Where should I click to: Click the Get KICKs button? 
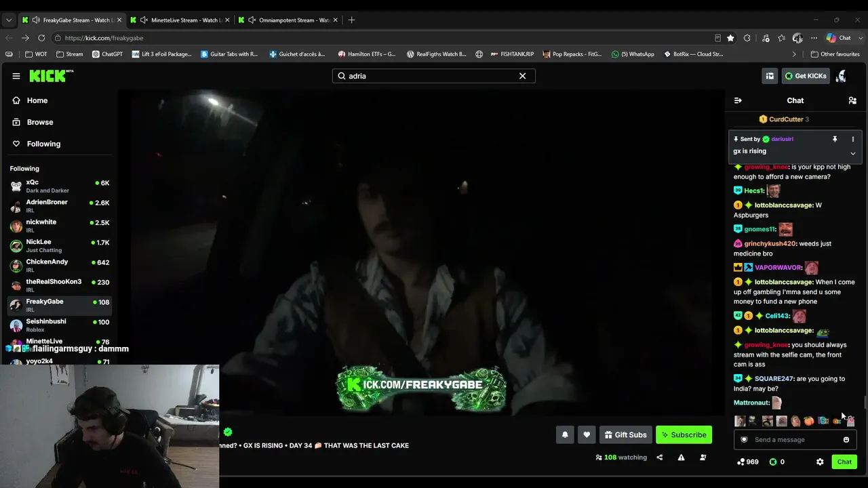tap(806, 76)
